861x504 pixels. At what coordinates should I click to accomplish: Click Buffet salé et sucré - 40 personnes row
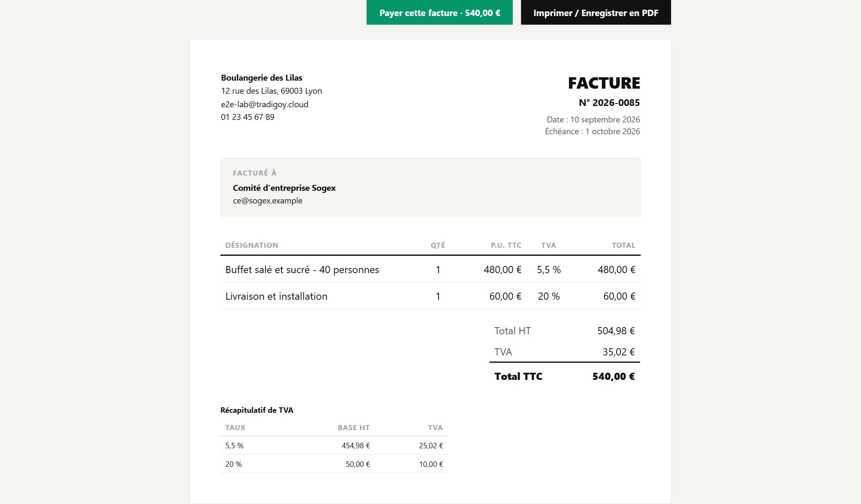430,269
